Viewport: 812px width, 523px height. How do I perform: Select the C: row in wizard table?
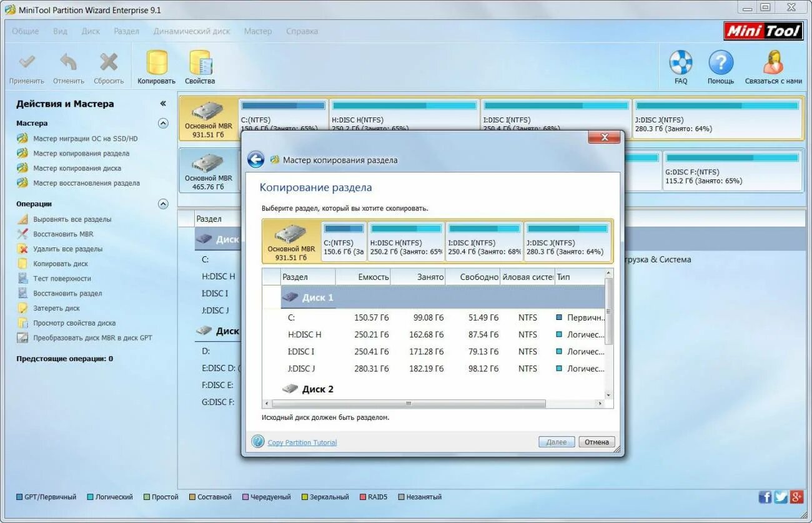pyautogui.click(x=443, y=317)
